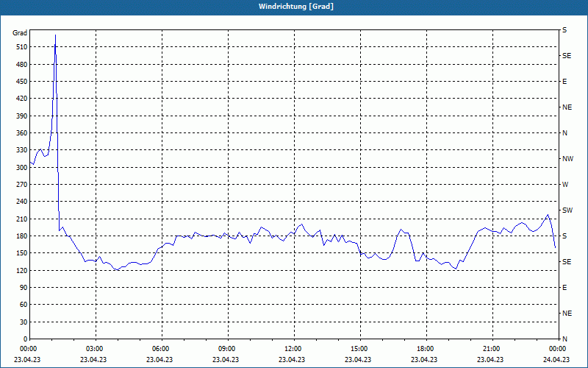Choose the left axis value 300
Image resolution: width=588 pixels, height=368 pixels.
[x=22, y=168]
